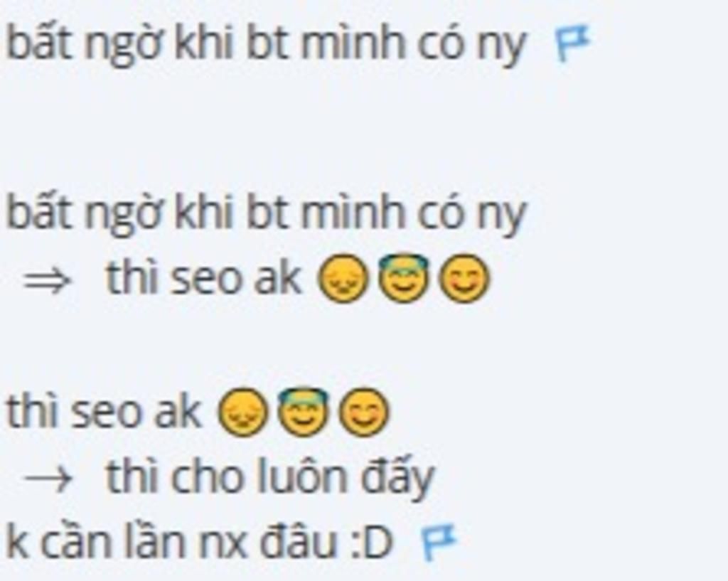The height and width of the screenshot is (581, 728).
Task: Click the flag icon after 'k cần lần nx đâu :D'
Action: click(x=439, y=542)
